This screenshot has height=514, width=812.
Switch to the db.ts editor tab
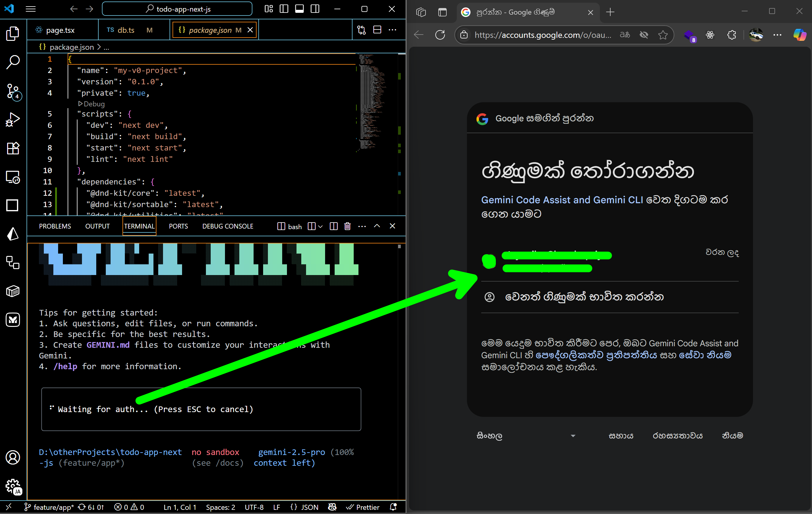(x=134, y=30)
